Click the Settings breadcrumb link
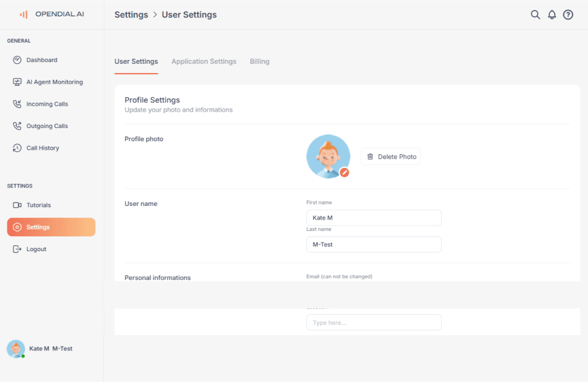Image resolution: width=588 pixels, height=382 pixels. tap(131, 15)
